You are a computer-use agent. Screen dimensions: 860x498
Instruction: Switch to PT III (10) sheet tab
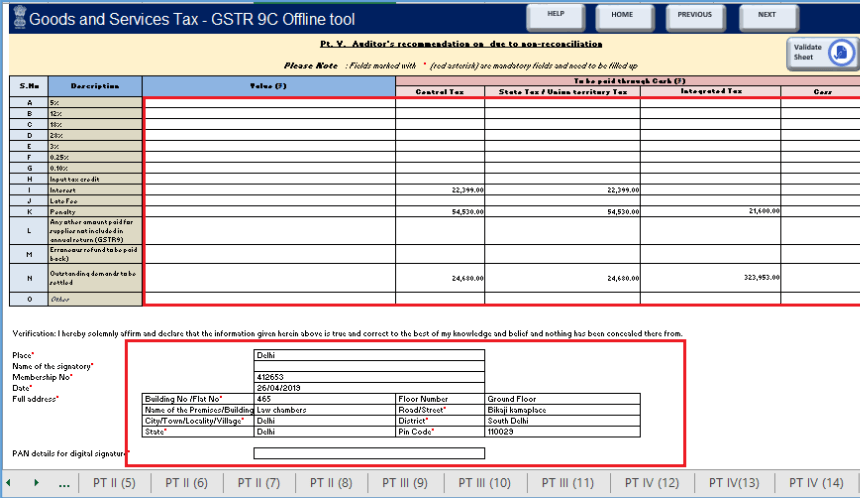pos(485,483)
